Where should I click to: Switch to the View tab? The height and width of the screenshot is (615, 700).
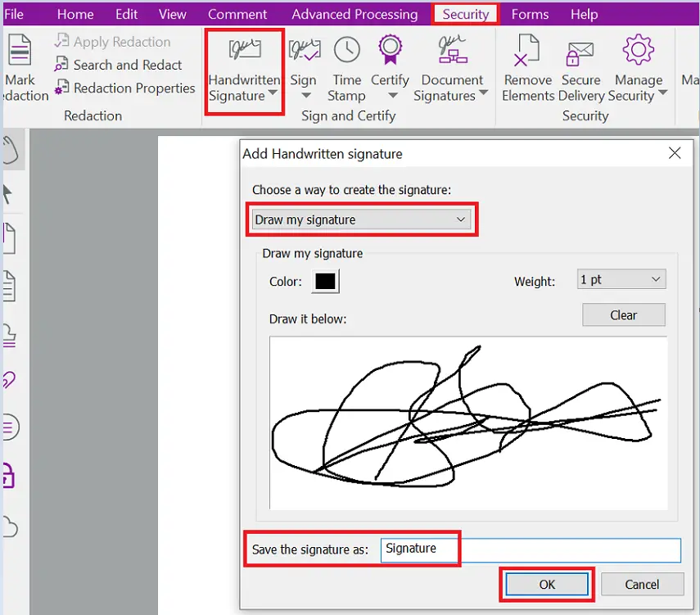click(172, 14)
